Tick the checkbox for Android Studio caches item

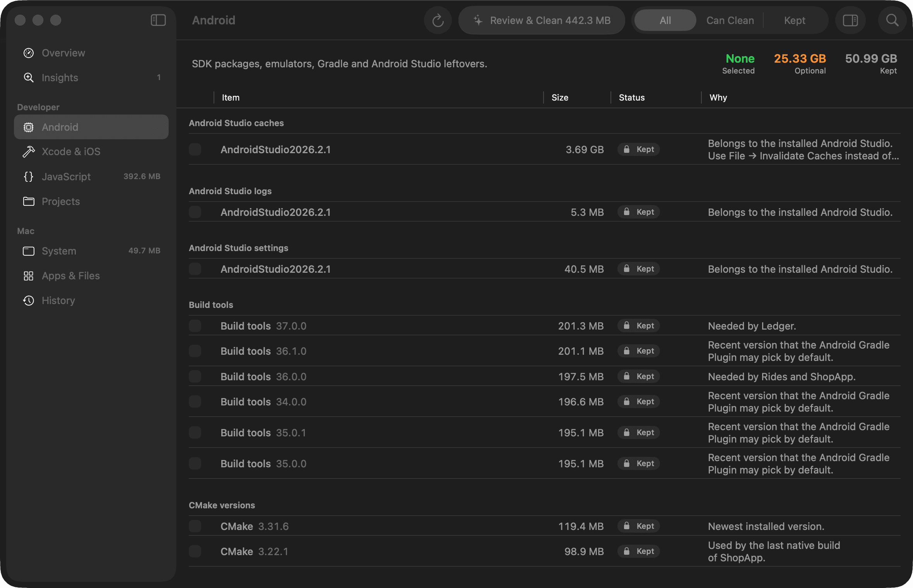coord(195,149)
